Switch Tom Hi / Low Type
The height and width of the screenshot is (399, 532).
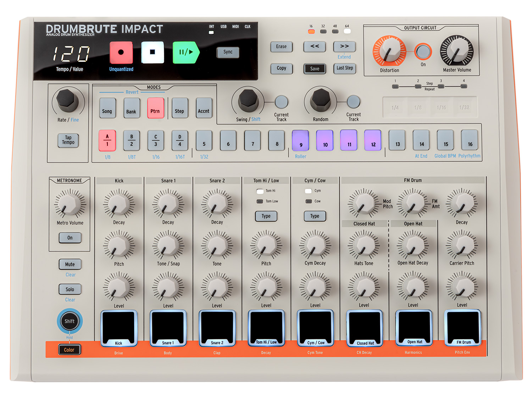[266, 216]
